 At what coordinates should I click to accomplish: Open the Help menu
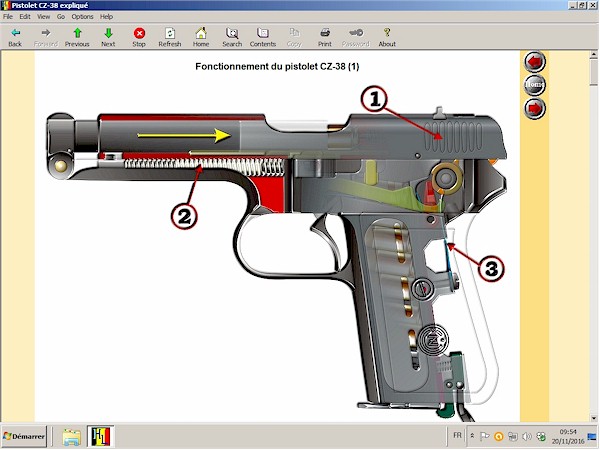[x=106, y=16]
